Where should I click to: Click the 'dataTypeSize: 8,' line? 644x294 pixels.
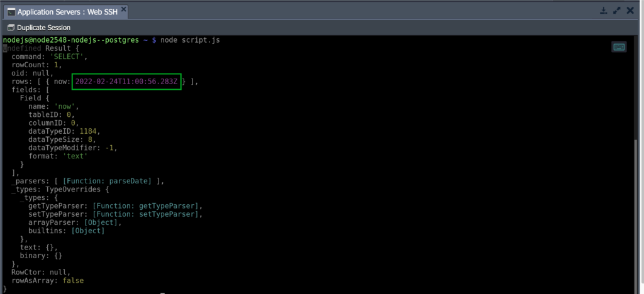pyautogui.click(x=62, y=139)
